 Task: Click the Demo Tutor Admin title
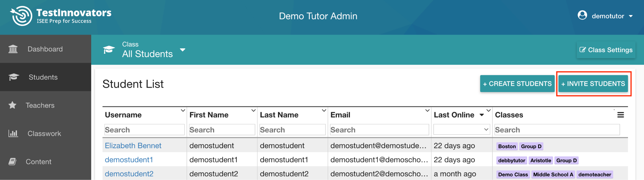318,16
